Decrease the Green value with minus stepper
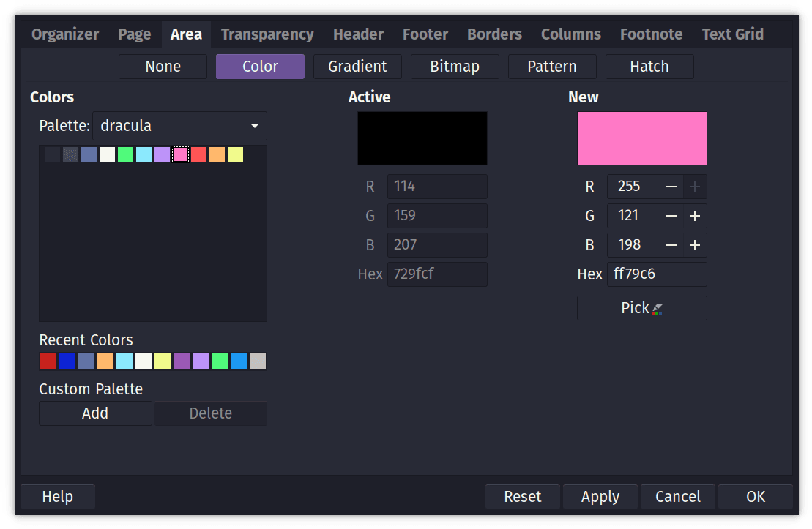Screen dimensions: 812x529 click(x=671, y=215)
